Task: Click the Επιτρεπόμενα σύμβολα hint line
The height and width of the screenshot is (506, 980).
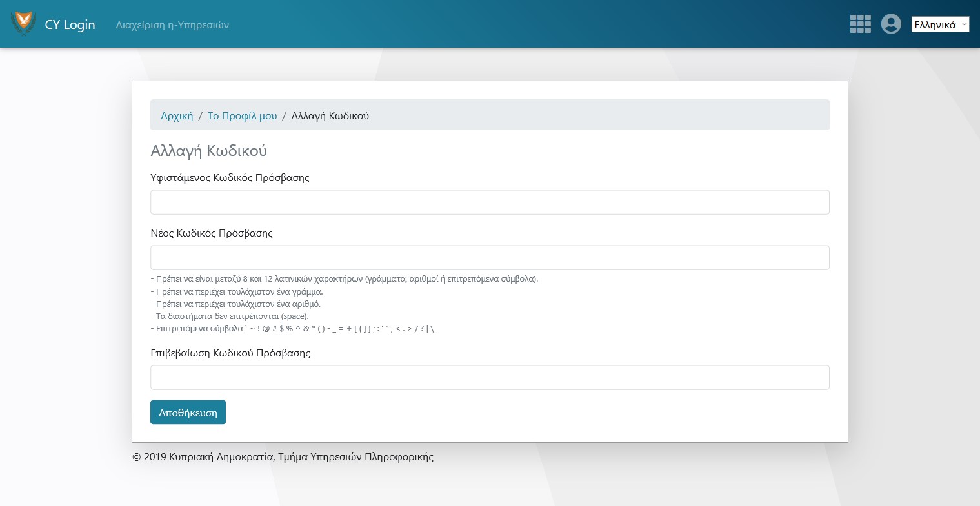Action: tap(292, 329)
